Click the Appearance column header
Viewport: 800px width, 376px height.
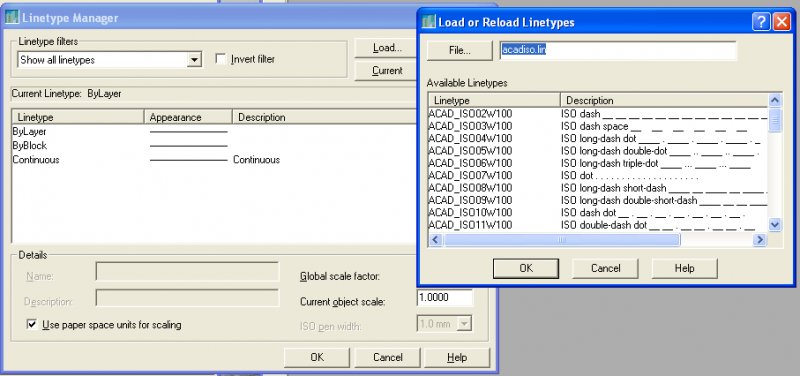pos(188,117)
